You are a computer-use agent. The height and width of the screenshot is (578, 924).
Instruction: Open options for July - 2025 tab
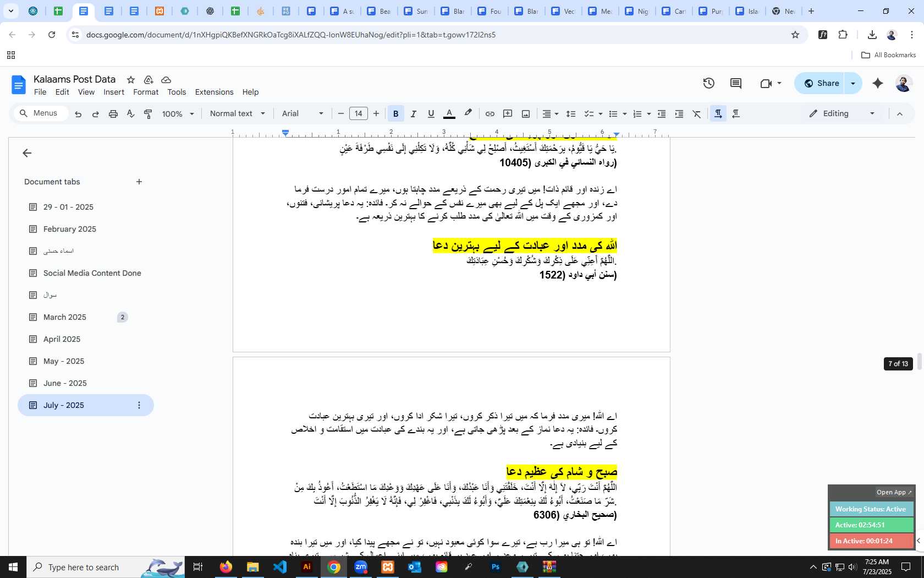pyautogui.click(x=139, y=405)
